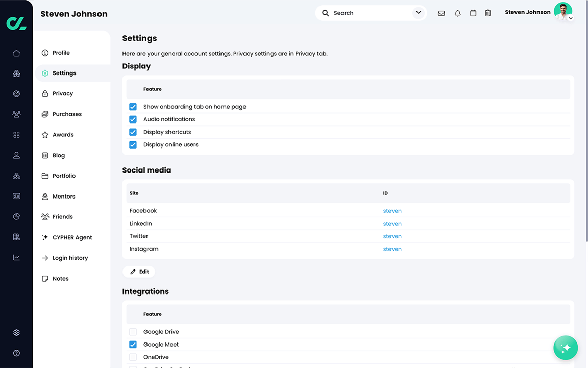Open the target goals icon in left rail
The image size is (588, 368).
pyautogui.click(x=16, y=94)
